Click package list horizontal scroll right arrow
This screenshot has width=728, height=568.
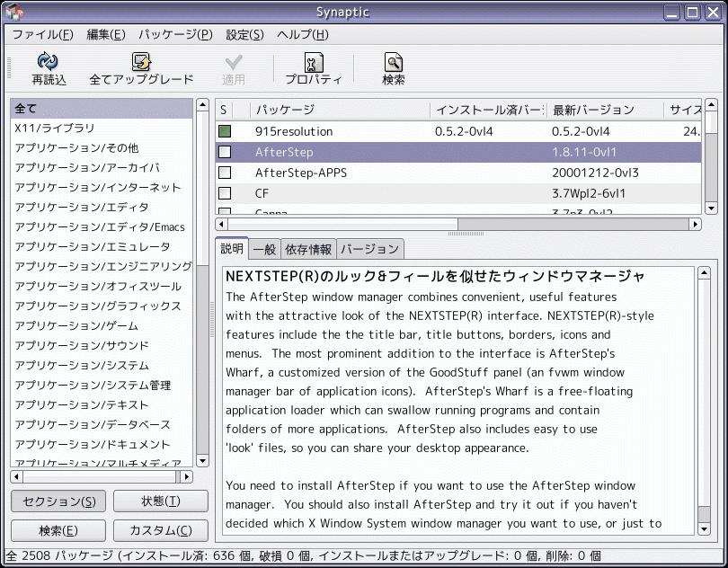pyautogui.click(x=695, y=225)
